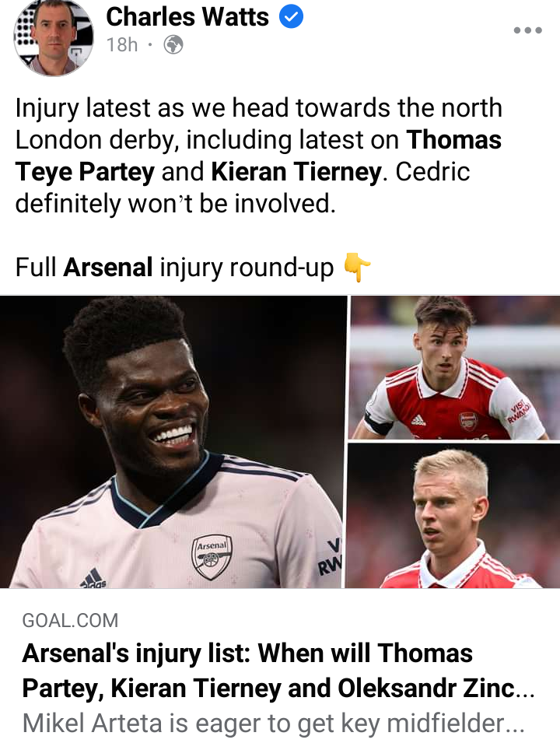Open the large smiling player photo in pink shirt
Viewport: 560px width, 750px height.
(x=173, y=442)
